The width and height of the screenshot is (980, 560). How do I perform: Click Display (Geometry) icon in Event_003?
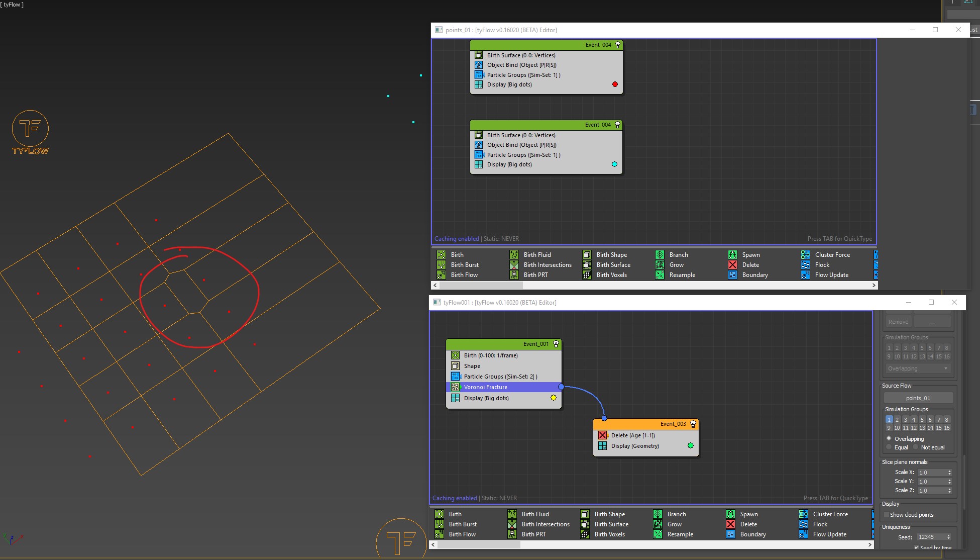pyautogui.click(x=602, y=446)
